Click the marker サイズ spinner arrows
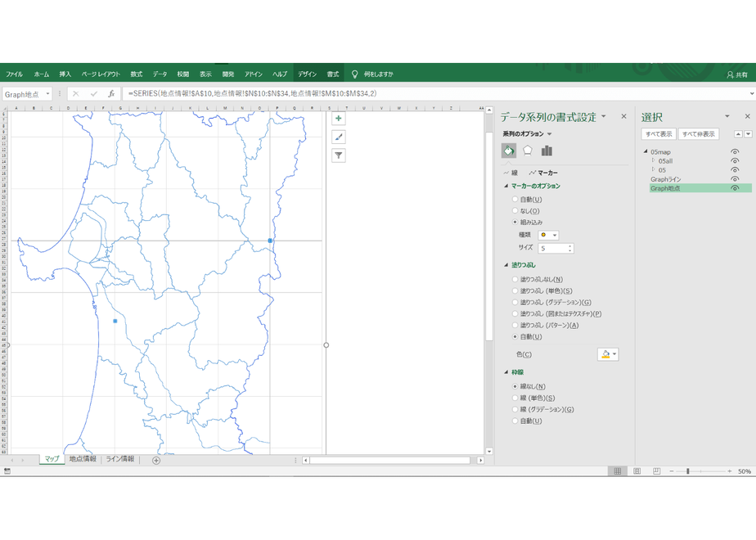The width and height of the screenshot is (756, 540). (x=570, y=248)
